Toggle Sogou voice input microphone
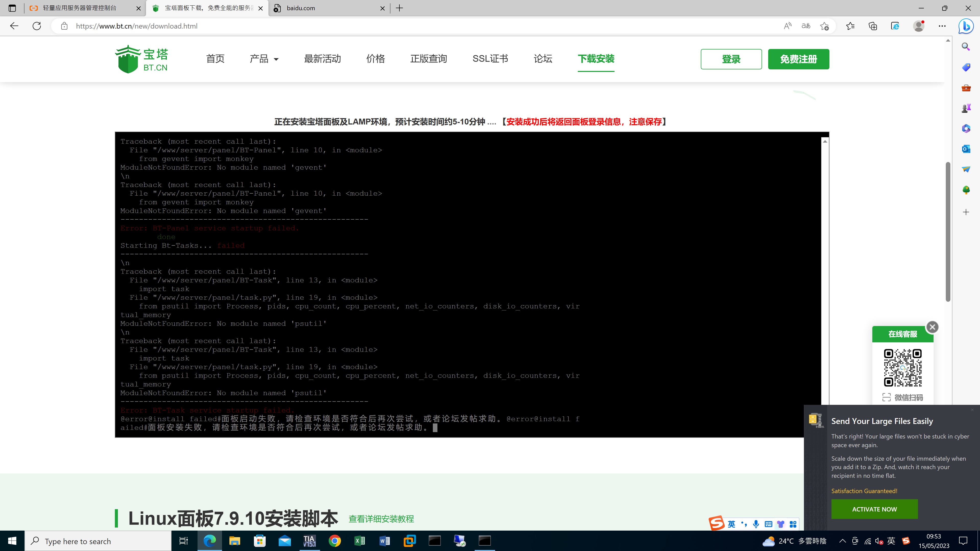 tap(756, 524)
